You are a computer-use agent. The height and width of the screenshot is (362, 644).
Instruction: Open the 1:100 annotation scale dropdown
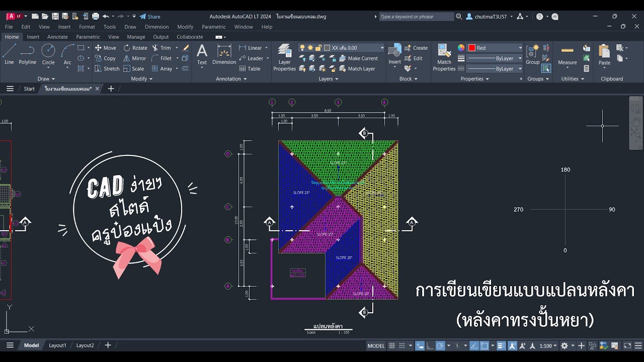(x=548, y=346)
